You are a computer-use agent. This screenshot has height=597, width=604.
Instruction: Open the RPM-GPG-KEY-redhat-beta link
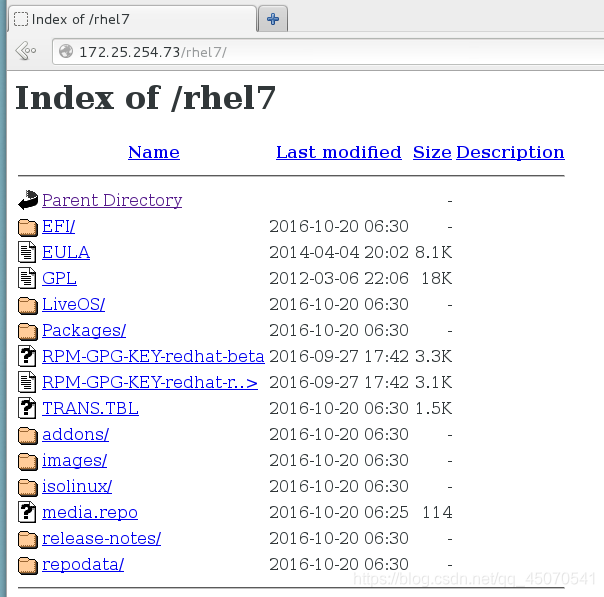click(153, 356)
